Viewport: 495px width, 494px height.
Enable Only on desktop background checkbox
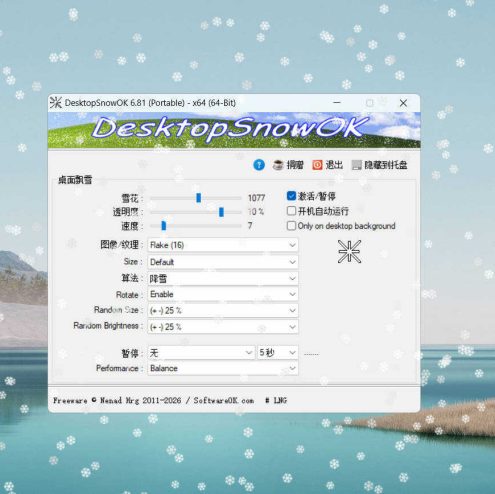coord(291,226)
